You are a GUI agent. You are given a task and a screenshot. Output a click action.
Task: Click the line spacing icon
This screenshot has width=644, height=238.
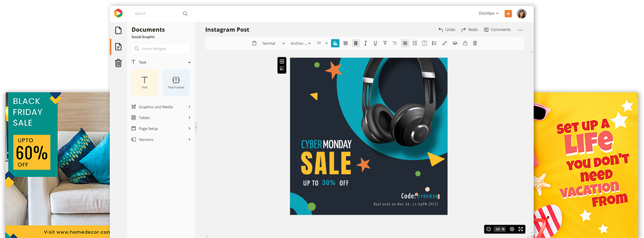pos(415,44)
